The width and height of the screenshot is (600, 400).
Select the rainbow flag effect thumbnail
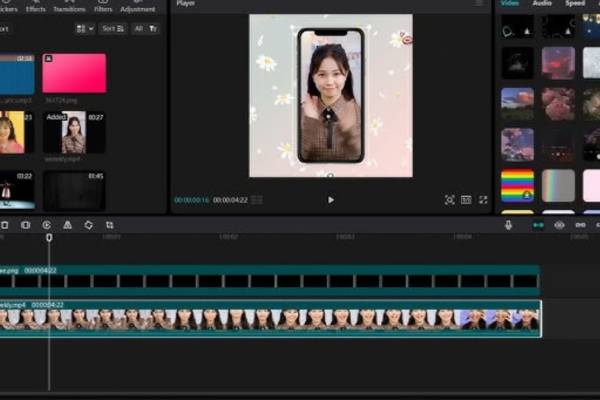pos(517,185)
